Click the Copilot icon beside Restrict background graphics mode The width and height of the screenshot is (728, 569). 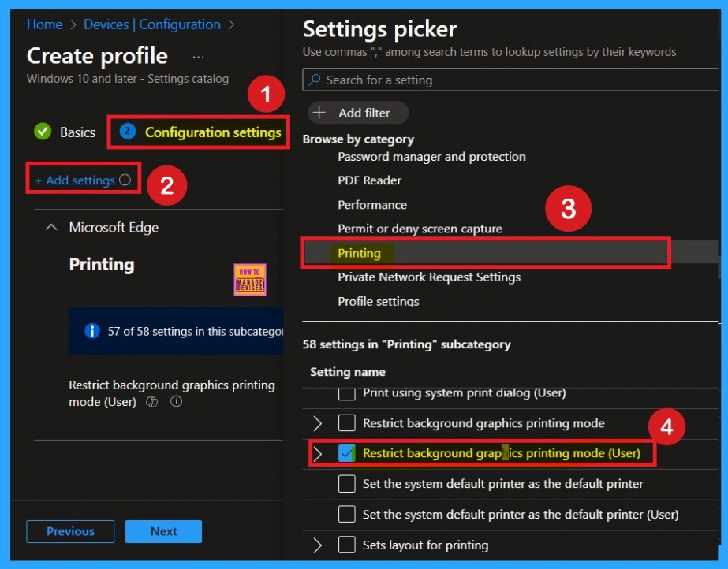[151, 402]
